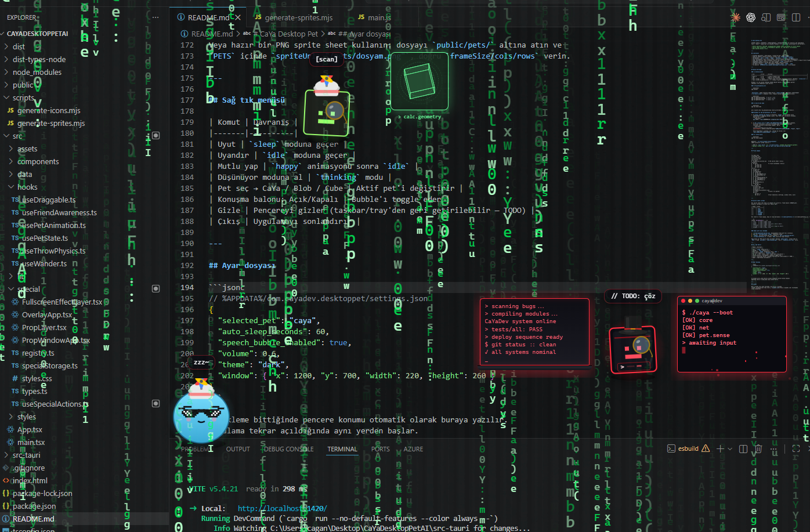Open FullscreenEffectLayer.tsx file
This screenshot has width=810, height=532.
pos(62,302)
